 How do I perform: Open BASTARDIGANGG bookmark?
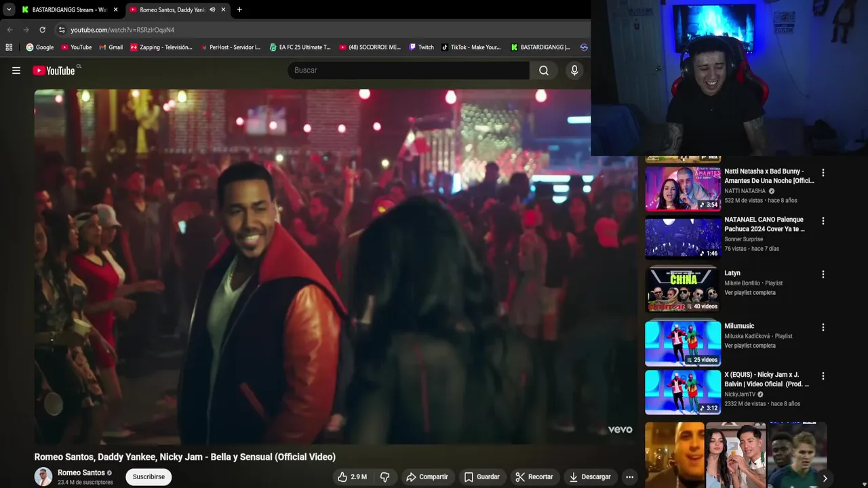click(541, 47)
